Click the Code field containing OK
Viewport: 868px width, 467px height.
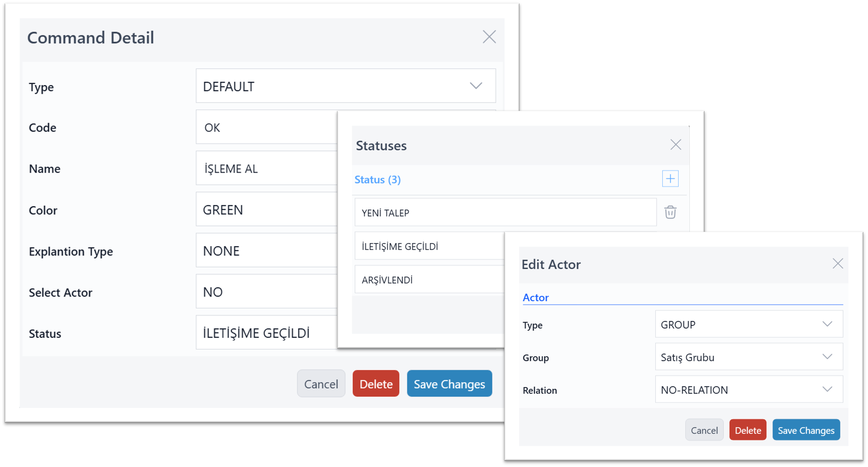point(266,127)
